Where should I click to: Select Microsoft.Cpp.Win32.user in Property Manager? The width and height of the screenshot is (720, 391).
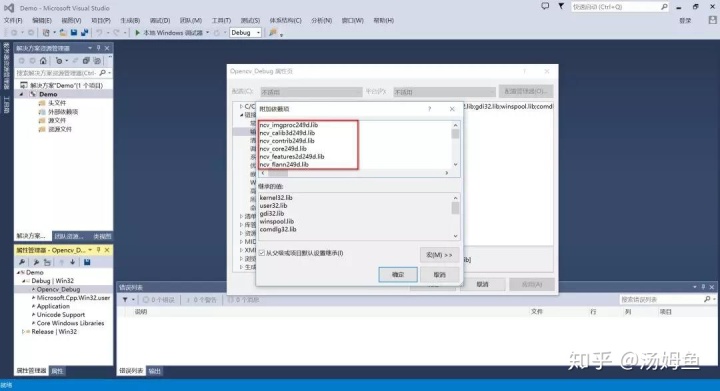click(x=73, y=298)
